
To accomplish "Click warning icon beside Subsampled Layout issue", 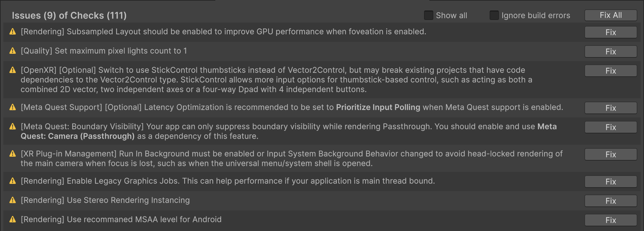I will [13, 32].
